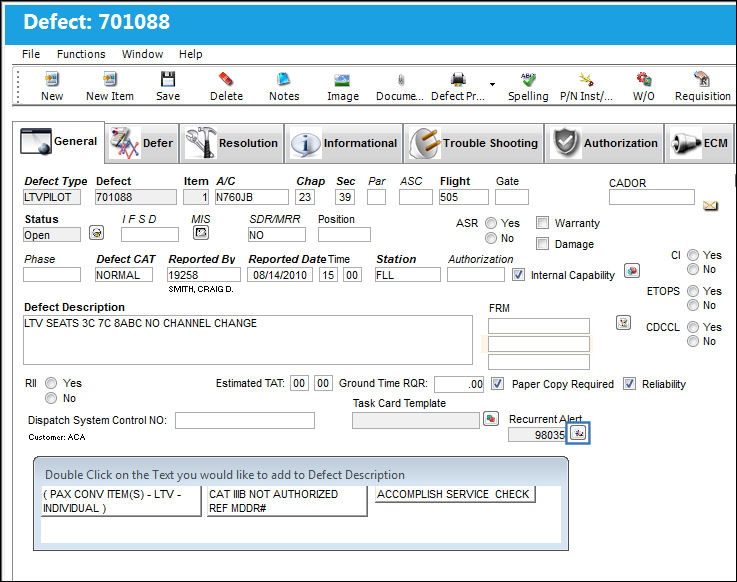Click the New toolbar icon
Image resolution: width=737 pixels, height=582 pixels.
52,79
